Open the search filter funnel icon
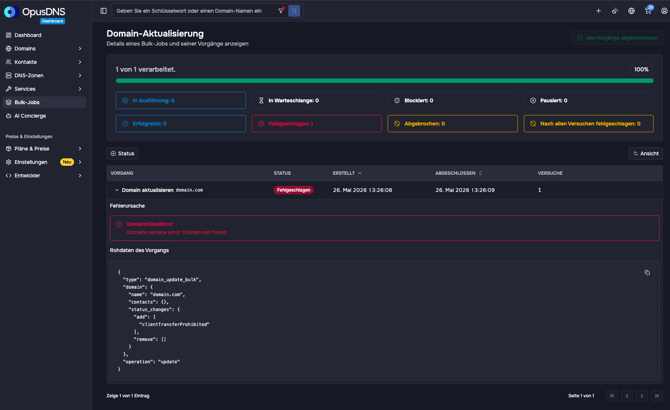This screenshot has width=670, height=410. click(281, 11)
